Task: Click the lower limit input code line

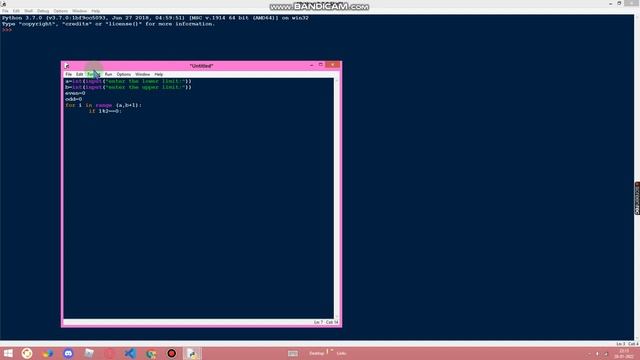Action: (x=128, y=81)
